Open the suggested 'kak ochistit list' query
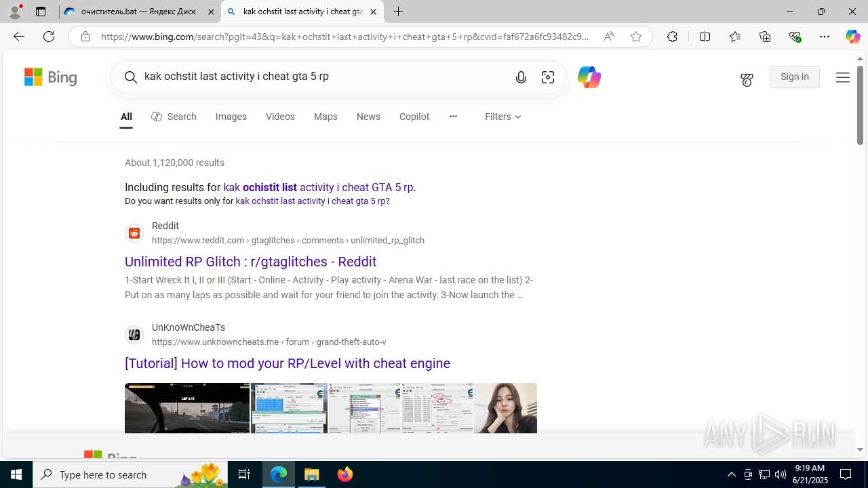This screenshot has width=868, height=488. tap(319, 187)
